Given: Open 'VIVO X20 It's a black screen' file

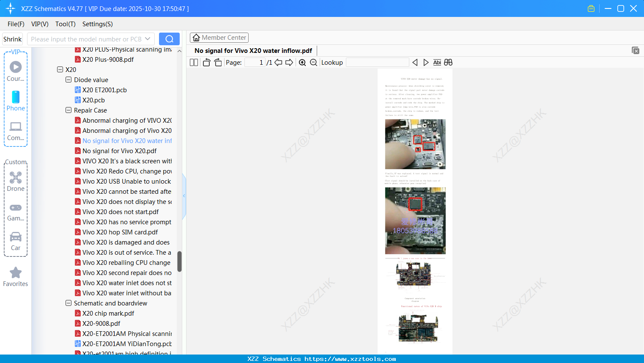Looking at the screenshot, I should (127, 161).
